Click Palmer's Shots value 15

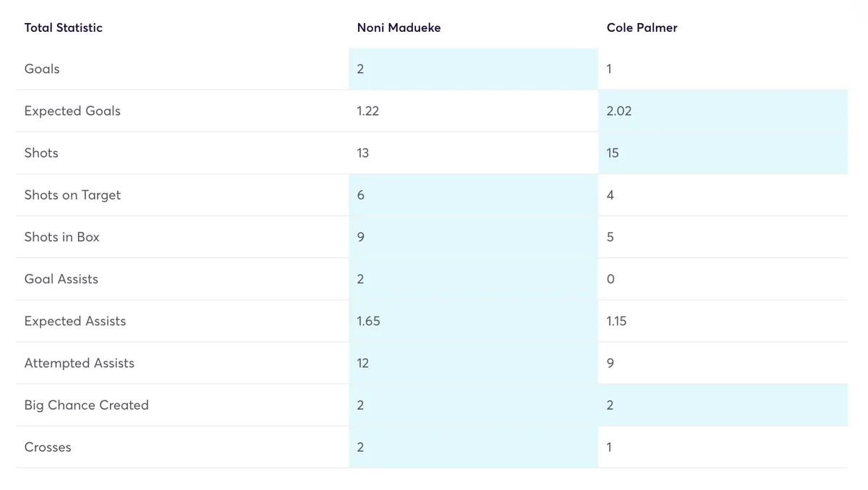click(x=613, y=153)
